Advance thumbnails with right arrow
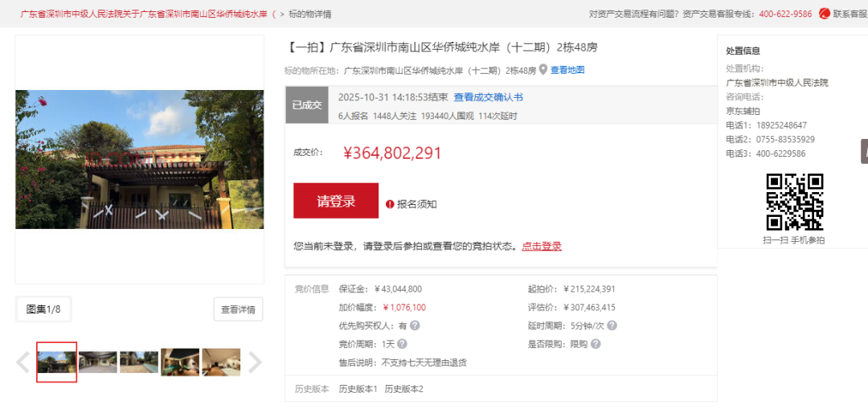Screen dimensions: 868x409 pos(255,362)
